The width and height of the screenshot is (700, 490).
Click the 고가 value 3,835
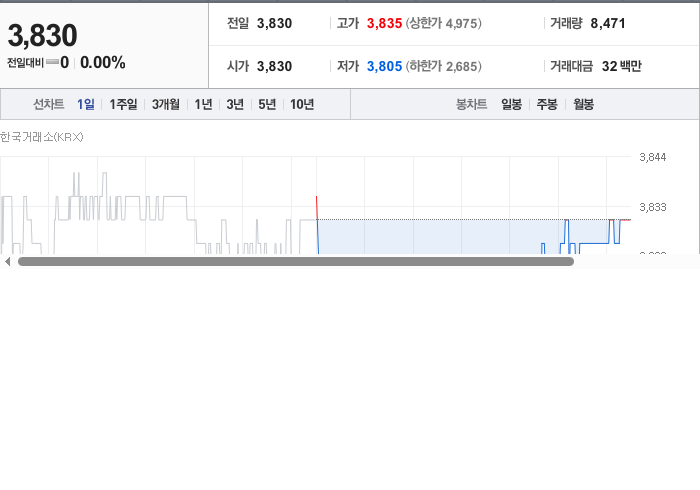[x=384, y=23]
